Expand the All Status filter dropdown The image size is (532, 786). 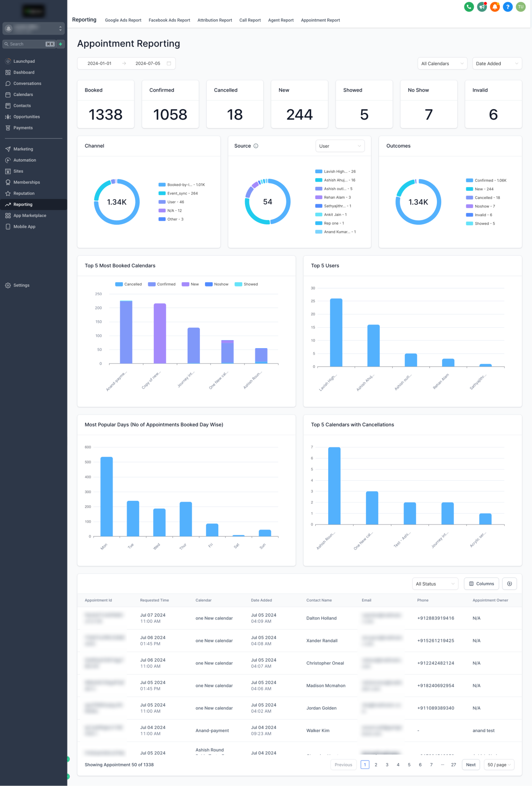(435, 584)
